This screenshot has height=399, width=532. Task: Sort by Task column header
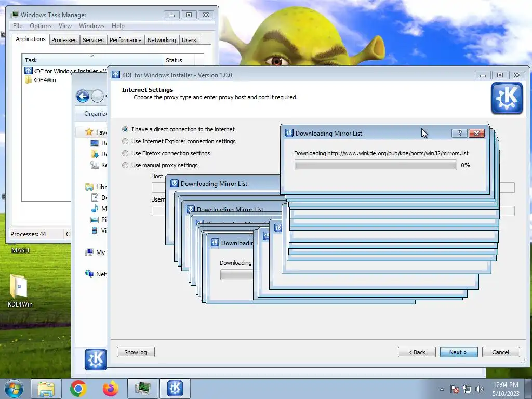pyautogui.click(x=92, y=60)
